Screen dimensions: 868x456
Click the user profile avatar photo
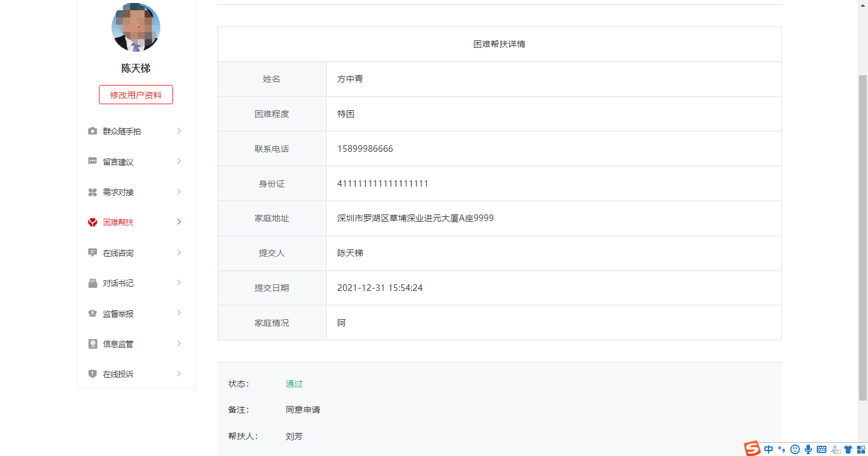pos(136,28)
